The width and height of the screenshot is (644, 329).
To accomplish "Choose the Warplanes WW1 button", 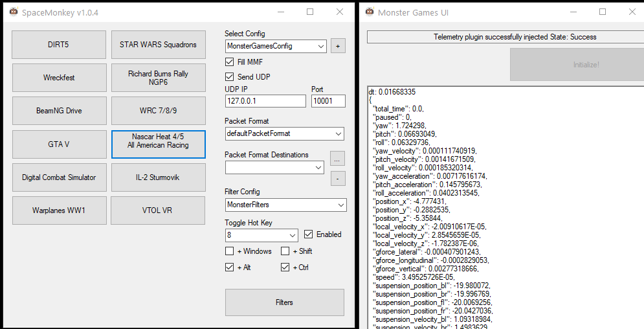I will [x=59, y=210].
